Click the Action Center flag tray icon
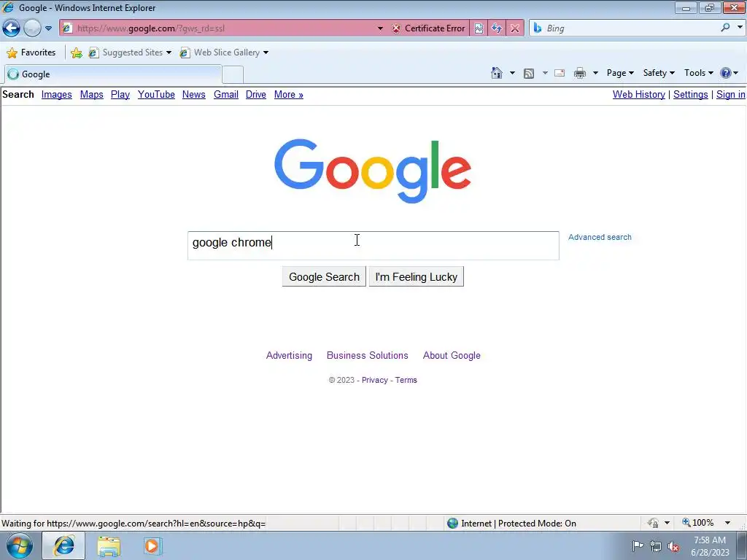 pos(638,546)
